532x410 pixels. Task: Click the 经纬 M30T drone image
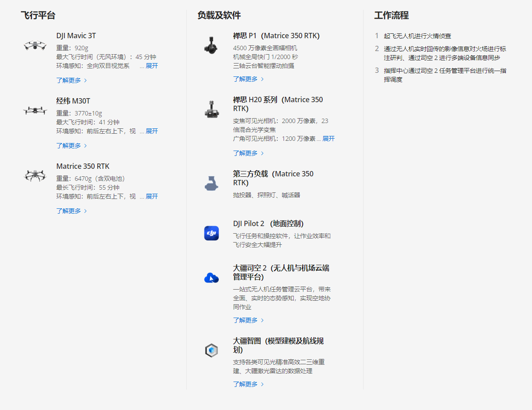point(35,110)
